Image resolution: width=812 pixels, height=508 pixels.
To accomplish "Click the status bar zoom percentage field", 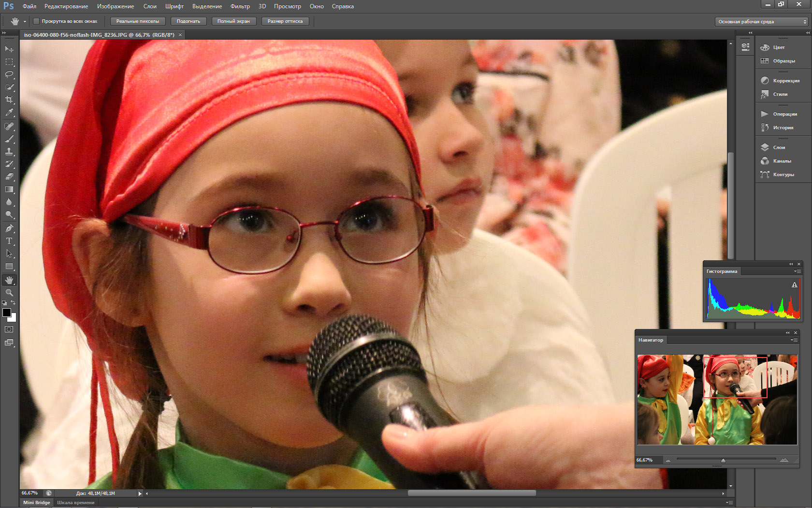I will [x=31, y=493].
